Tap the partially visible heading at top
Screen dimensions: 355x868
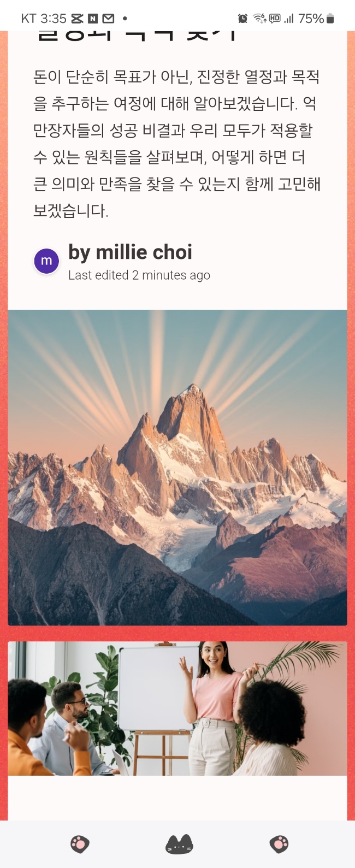pyautogui.click(x=137, y=36)
